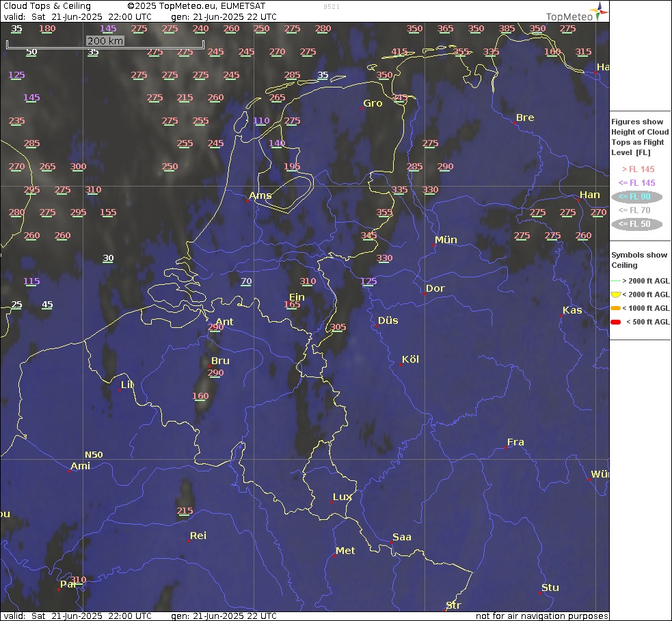The height and width of the screenshot is (621, 672).
Task: Select the Stu city label
Action: 550,587
